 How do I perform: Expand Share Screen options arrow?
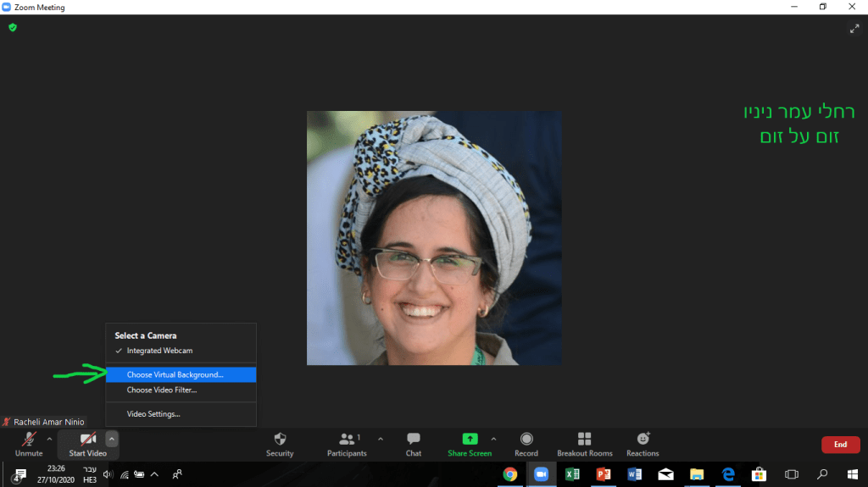[x=493, y=439]
